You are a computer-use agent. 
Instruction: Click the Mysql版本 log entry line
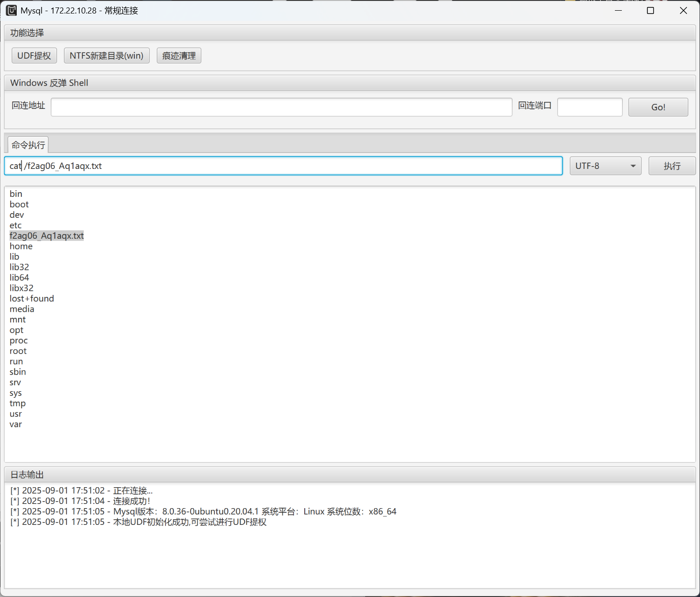tap(203, 512)
